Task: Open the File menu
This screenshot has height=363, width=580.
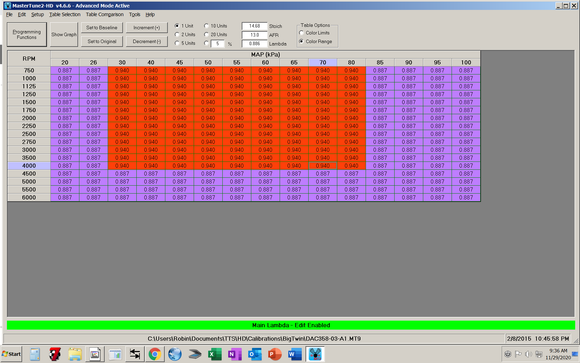Action: pyautogui.click(x=9, y=14)
